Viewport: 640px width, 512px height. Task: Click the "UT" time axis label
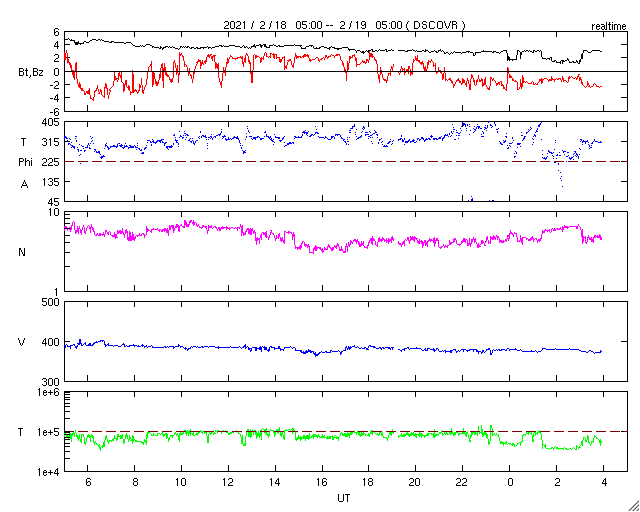tap(343, 498)
